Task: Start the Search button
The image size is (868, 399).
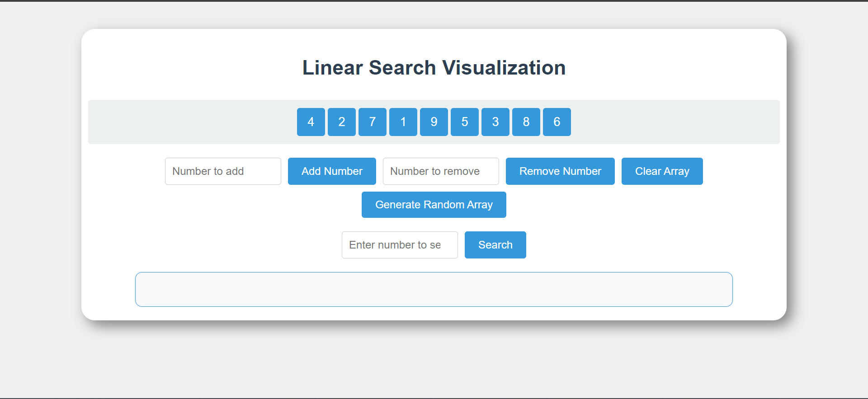Action: click(x=495, y=245)
